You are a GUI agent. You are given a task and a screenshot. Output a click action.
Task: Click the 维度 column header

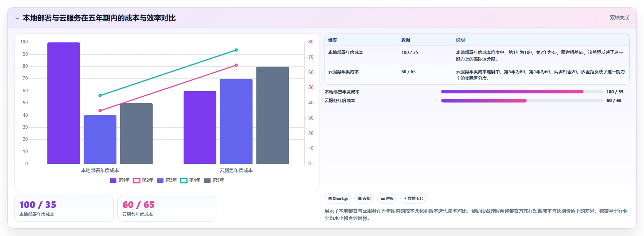(333, 40)
